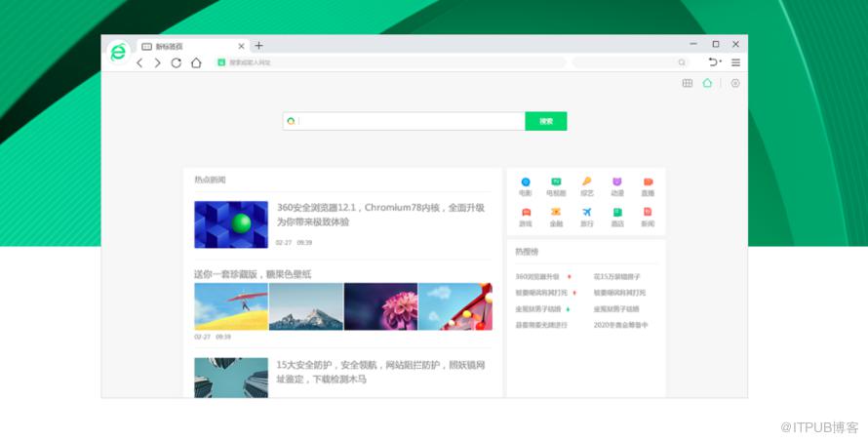The image size is (868, 442).
Task: Open the 动漫 anime shortcut icon
Action: click(617, 181)
